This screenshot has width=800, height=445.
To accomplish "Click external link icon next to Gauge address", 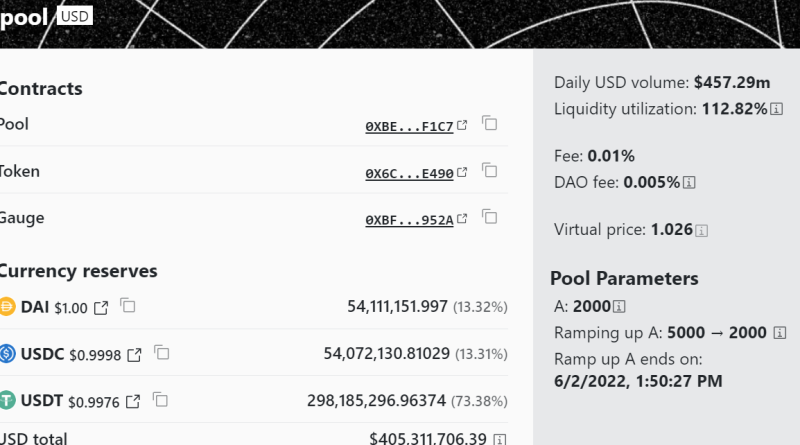I will pyautogui.click(x=462, y=219).
